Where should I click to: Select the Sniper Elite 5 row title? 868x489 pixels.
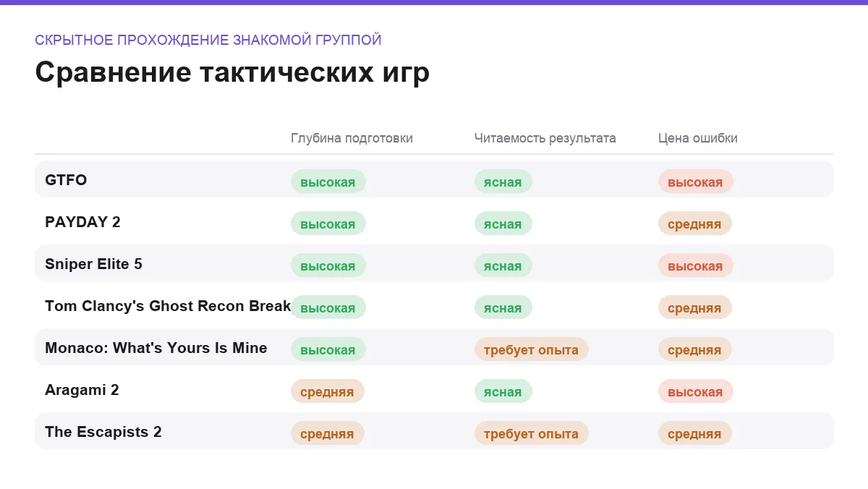click(x=93, y=264)
